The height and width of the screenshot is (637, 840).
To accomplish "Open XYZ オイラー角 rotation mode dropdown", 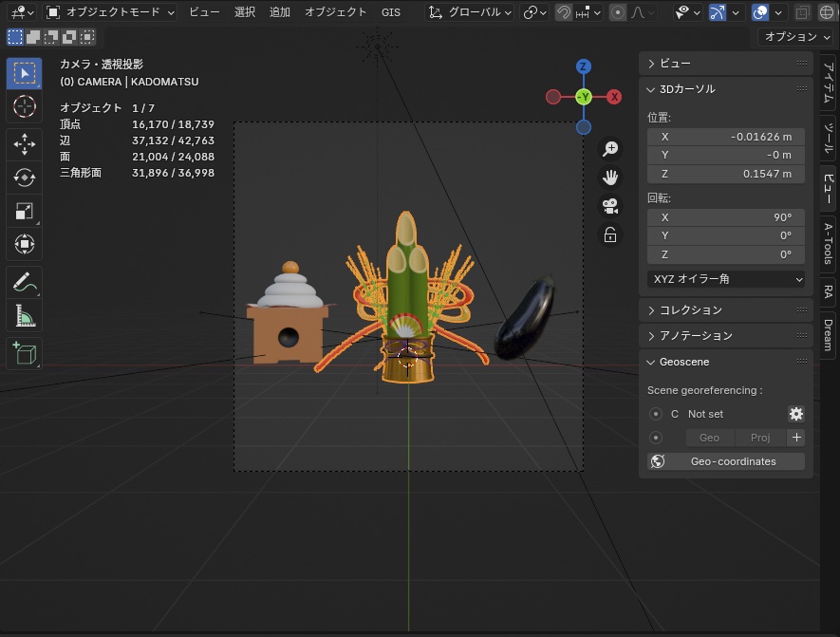I will click(726, 279).
